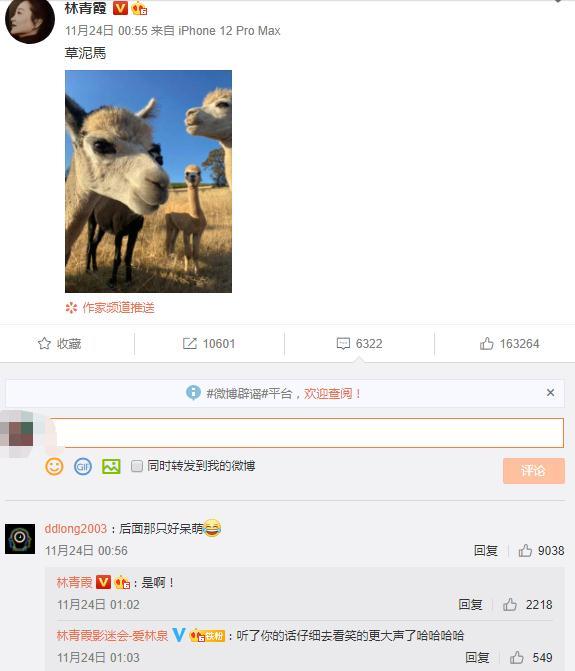Like the 是啊 reply with 2218 likes

tap(510, 605)
